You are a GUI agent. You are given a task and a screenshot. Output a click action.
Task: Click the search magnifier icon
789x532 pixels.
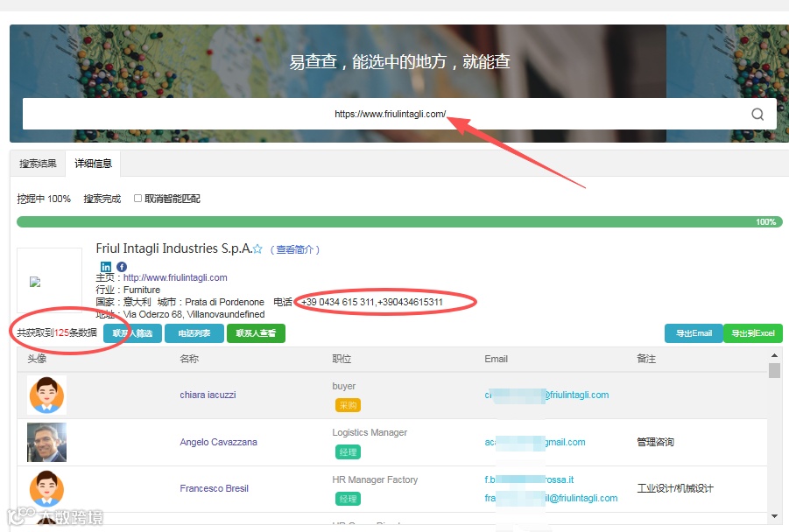(757, 114)
